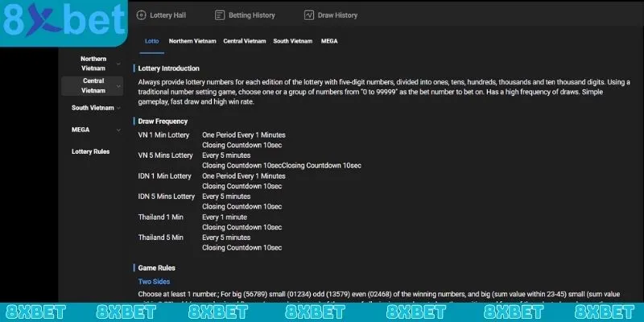This screenshot has height=322, width=644.
Task: Open the Central Vietnam tab
Action: [245, 40]
